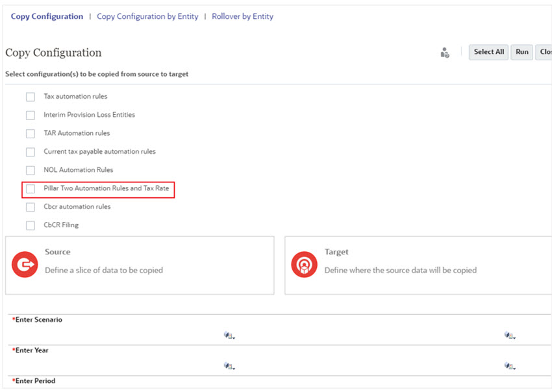The image size is (552, 392).
Task: Enable Pillar Two Automation Rules and Tax Rate
Action: click(31, 189)
